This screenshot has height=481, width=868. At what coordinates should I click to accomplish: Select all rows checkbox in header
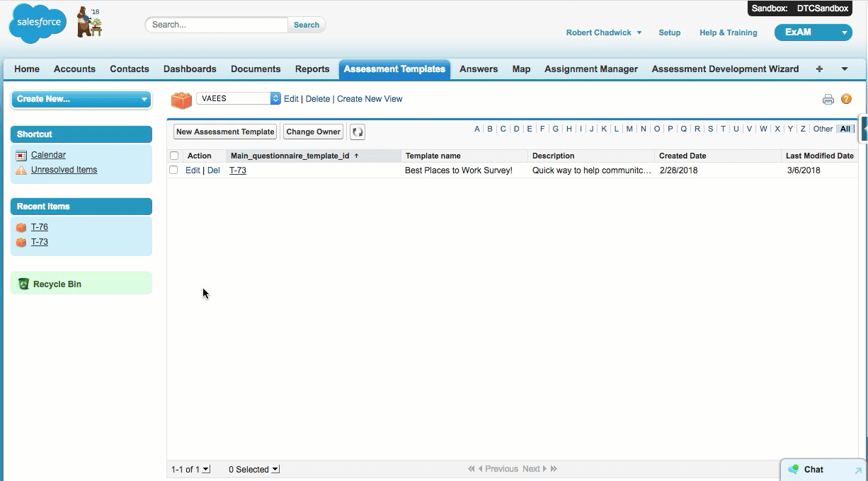[x=174, y=156]
